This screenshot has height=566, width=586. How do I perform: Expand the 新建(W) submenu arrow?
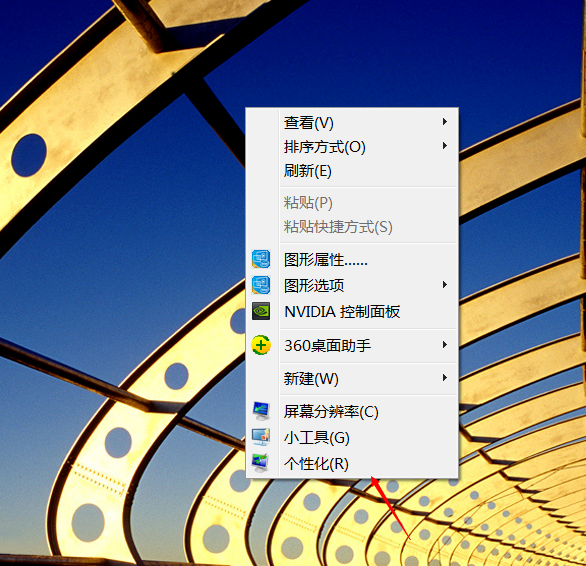[x=445, y=378]
